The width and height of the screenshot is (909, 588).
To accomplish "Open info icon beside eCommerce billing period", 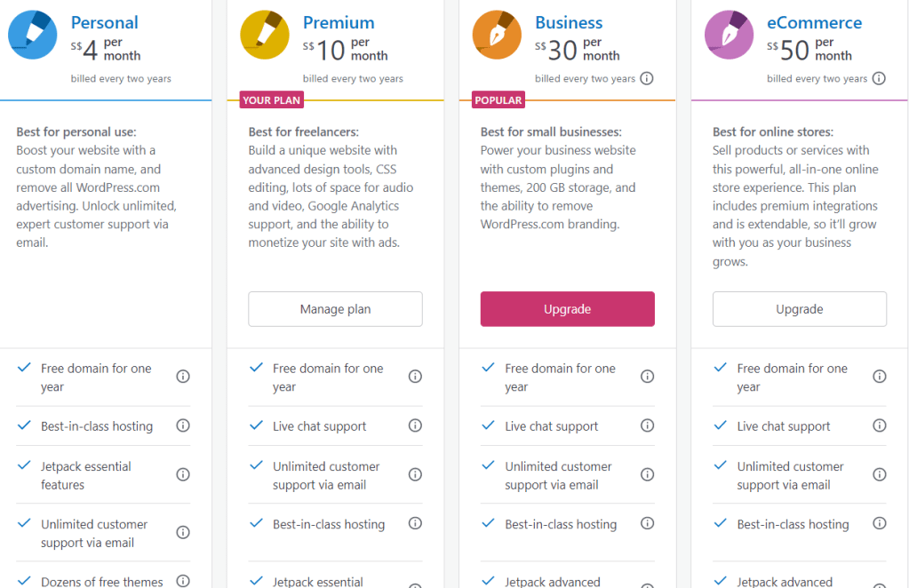I will coord(879,78).
